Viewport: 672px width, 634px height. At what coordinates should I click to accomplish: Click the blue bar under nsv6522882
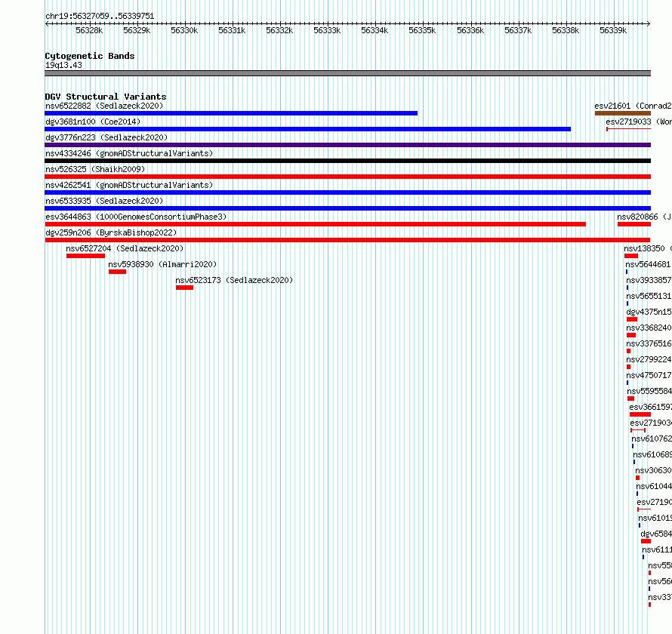pos(231,113)
